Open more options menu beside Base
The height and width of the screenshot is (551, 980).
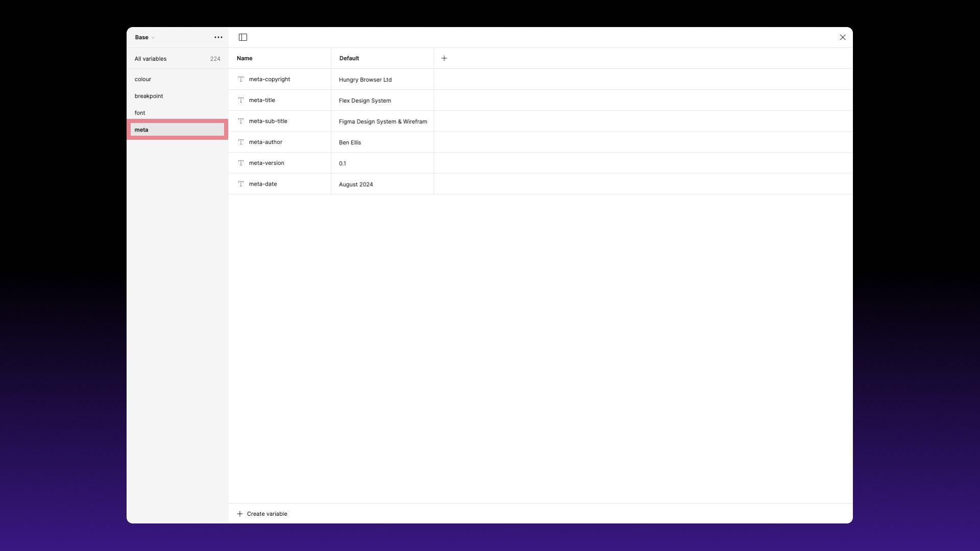click(218, 37)
